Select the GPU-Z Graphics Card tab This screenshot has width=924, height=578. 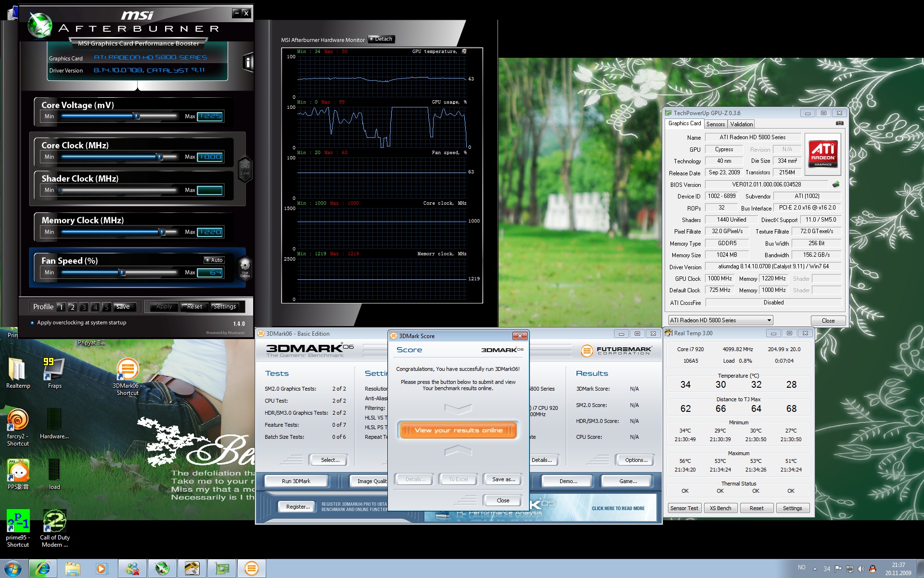[x=684, y=123]
